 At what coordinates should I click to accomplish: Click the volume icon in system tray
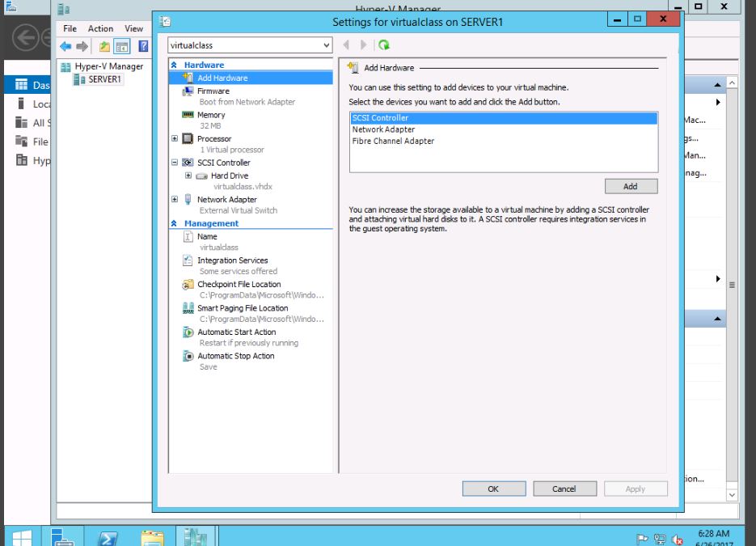pos(678,540)
